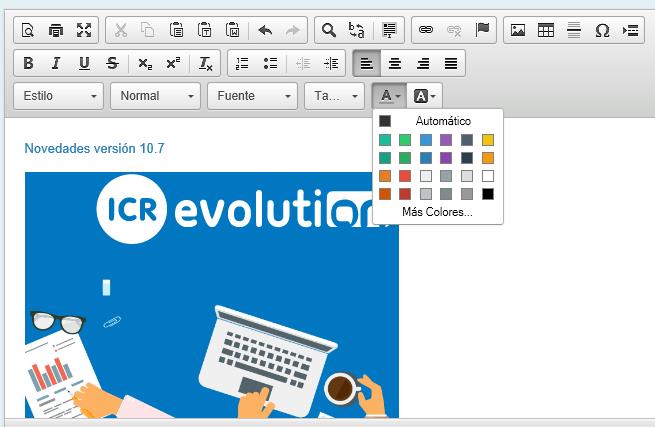Image resolution: width=655 pixels, height=427 pixels.
Task: Open the Estilo dropdown
Action: [58, 96]
